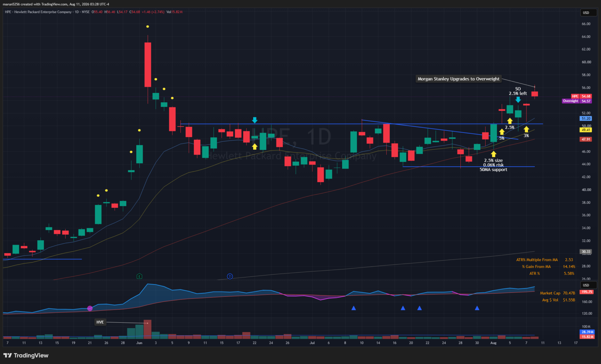This screenshot has width=601, height=364.
Task: Click the yellow dot above the tallest June candle
Action: [x=148, y=26]
